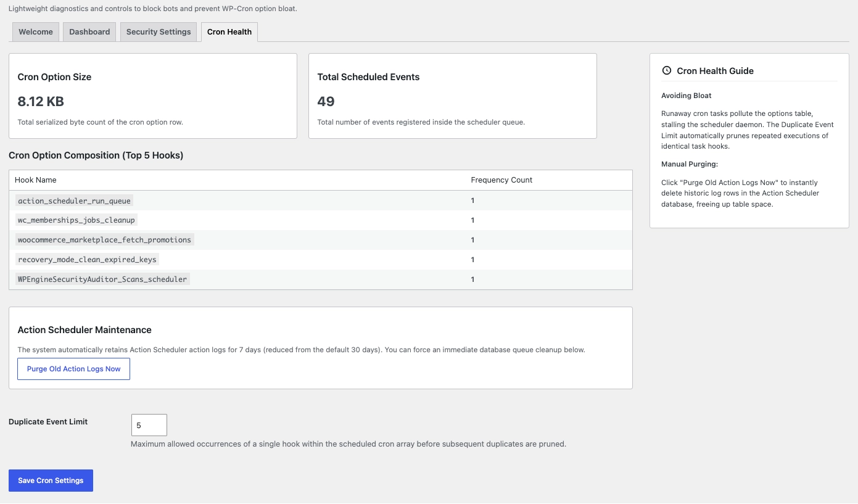Switch to the Dashboard tab

point(89,32)
